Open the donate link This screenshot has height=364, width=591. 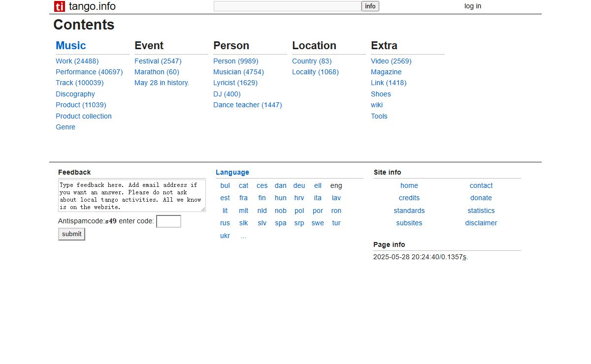(x=481, y=198)
